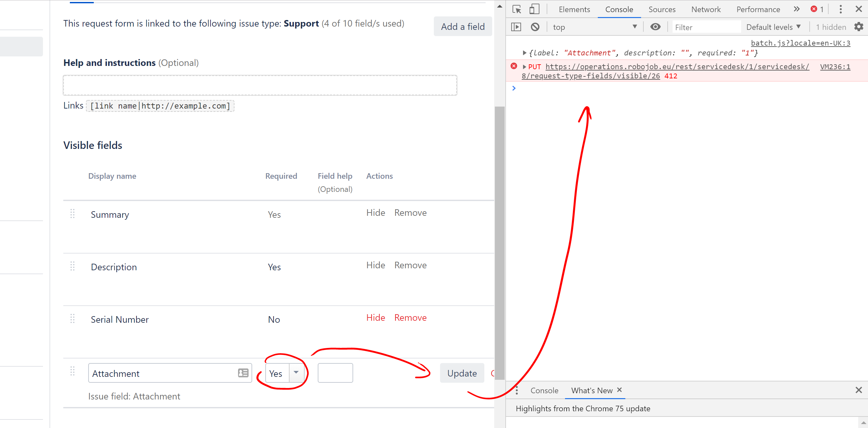Open the drawer three-dot menu
Viewport: 868px width, 428px height.
click(516, 391)
